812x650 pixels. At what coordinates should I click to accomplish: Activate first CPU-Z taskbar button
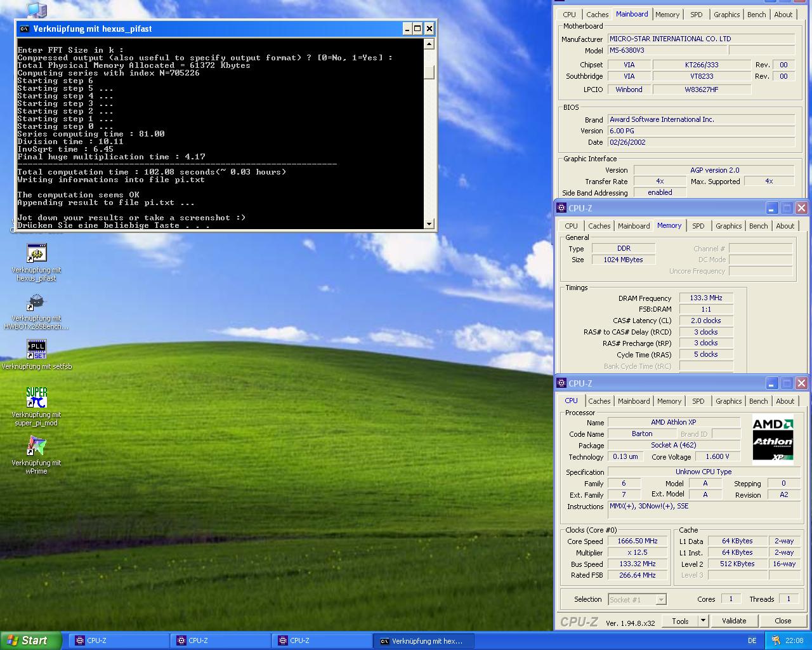click(119, 641)
